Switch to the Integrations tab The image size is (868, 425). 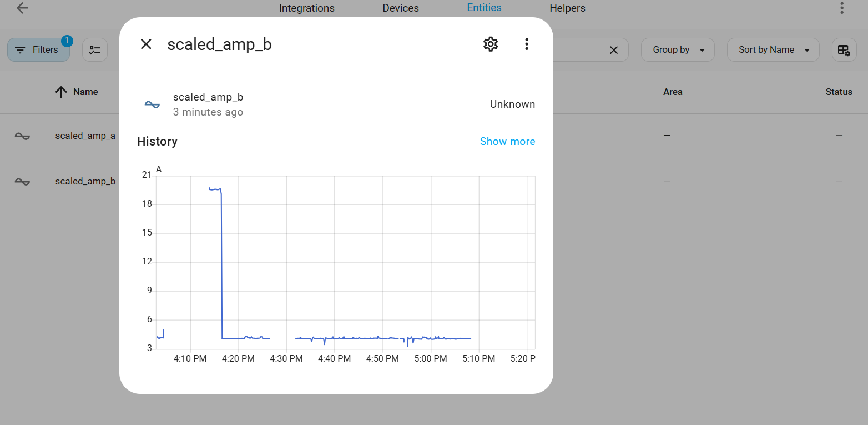306,8
